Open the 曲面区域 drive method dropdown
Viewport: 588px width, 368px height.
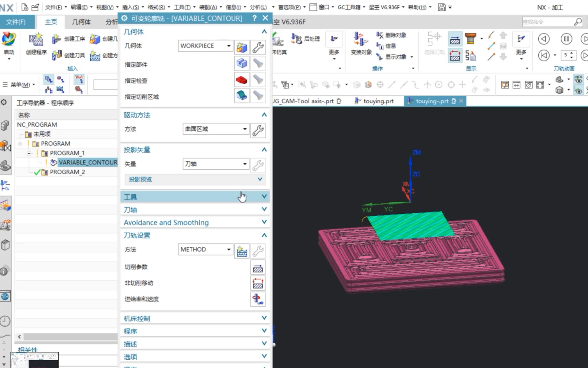point(245,129)
